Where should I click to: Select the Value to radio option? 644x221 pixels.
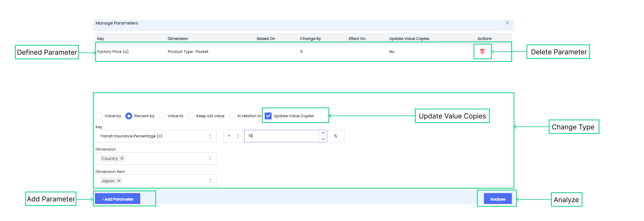[x=162, y=116]
